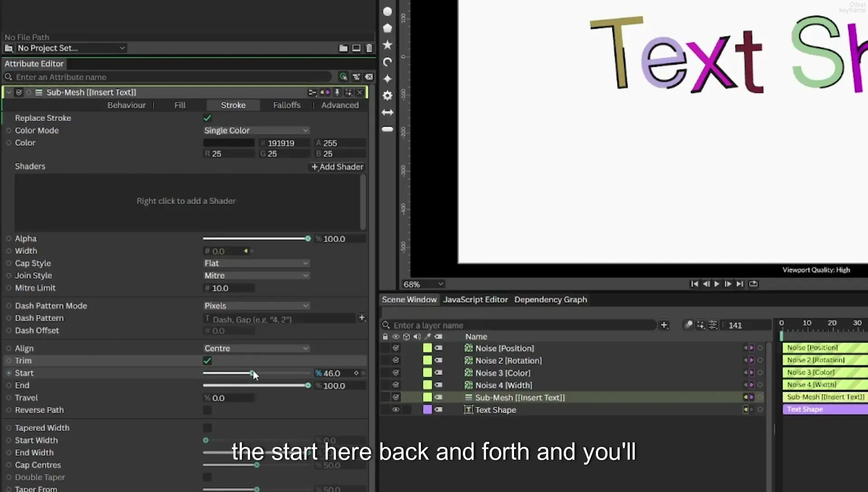The height and width of the screenshot is (492, 868).
Task: Click the Add Shader button
Action: coord(337,167)
